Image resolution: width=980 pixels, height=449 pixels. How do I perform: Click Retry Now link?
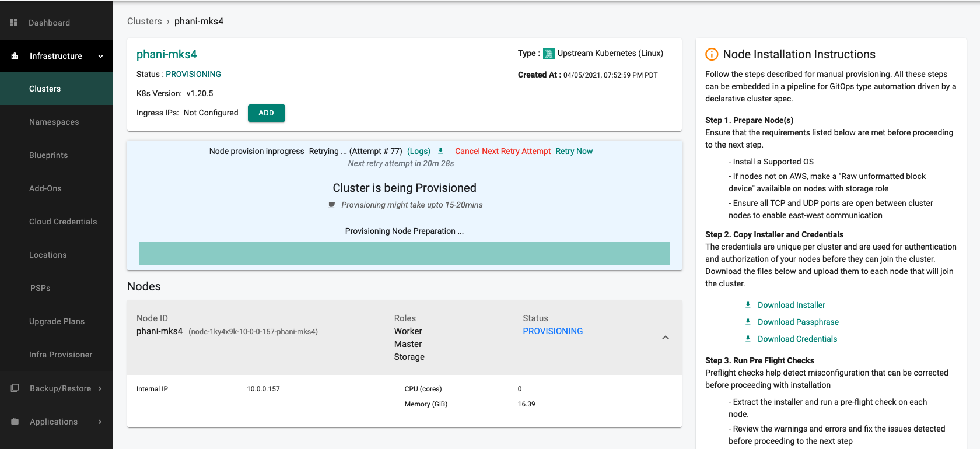click(x=574, y=151)
